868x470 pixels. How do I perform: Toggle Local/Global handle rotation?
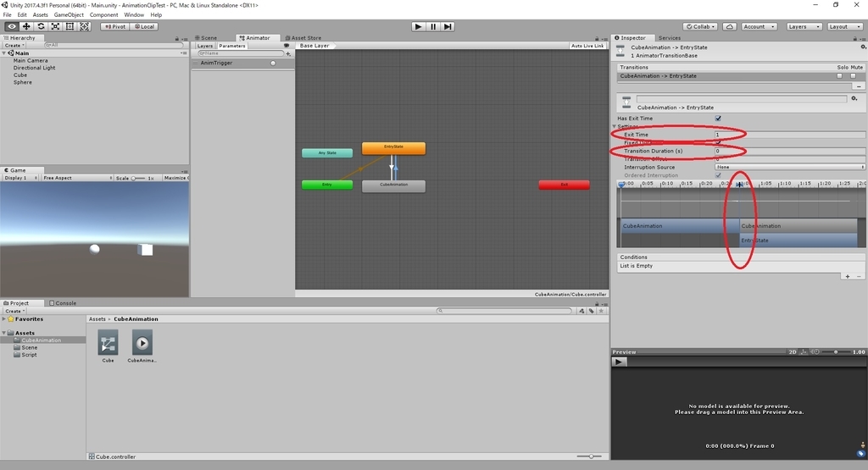(144, 26)
